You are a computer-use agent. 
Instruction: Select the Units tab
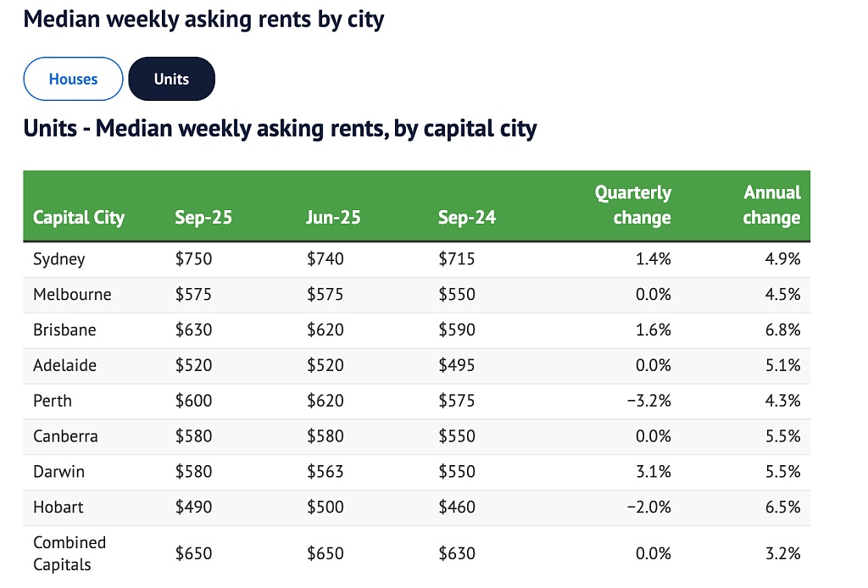click(171, 80)
